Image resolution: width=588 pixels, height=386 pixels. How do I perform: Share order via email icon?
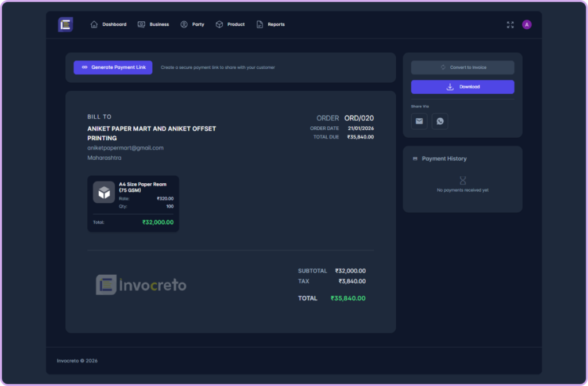click(x=419, y=121)
